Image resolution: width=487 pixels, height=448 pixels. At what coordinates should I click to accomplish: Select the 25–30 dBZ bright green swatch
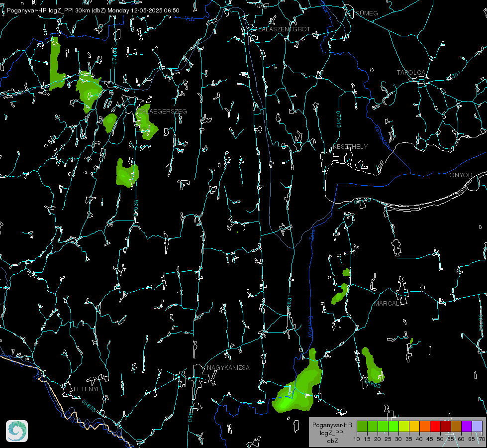pyautogui.click(x=393, y=426)
